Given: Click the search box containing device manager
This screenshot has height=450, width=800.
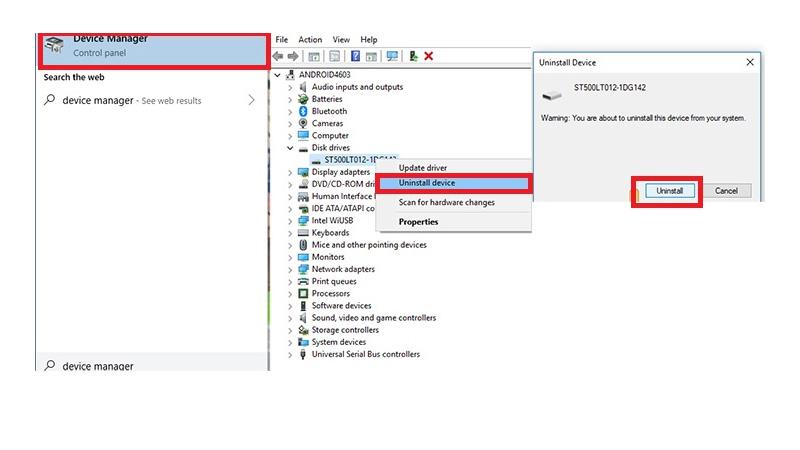Looking at the screenshot, I should click(x=150, y=366).
